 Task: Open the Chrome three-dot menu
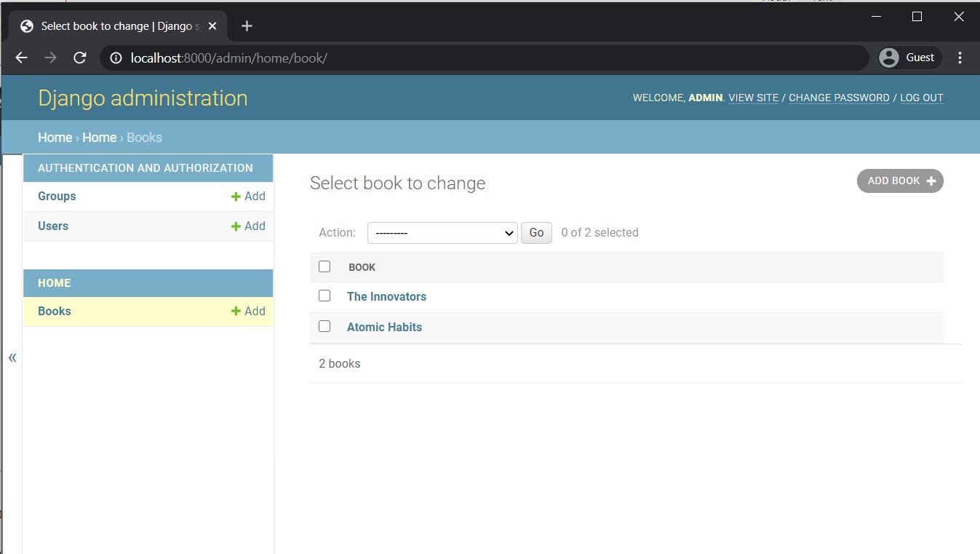pyautogui.click(x=960, y=58)
